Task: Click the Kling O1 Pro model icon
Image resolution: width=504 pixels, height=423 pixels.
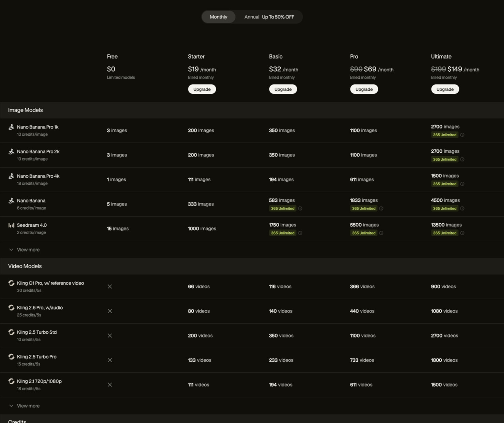Action: (11, 283)
